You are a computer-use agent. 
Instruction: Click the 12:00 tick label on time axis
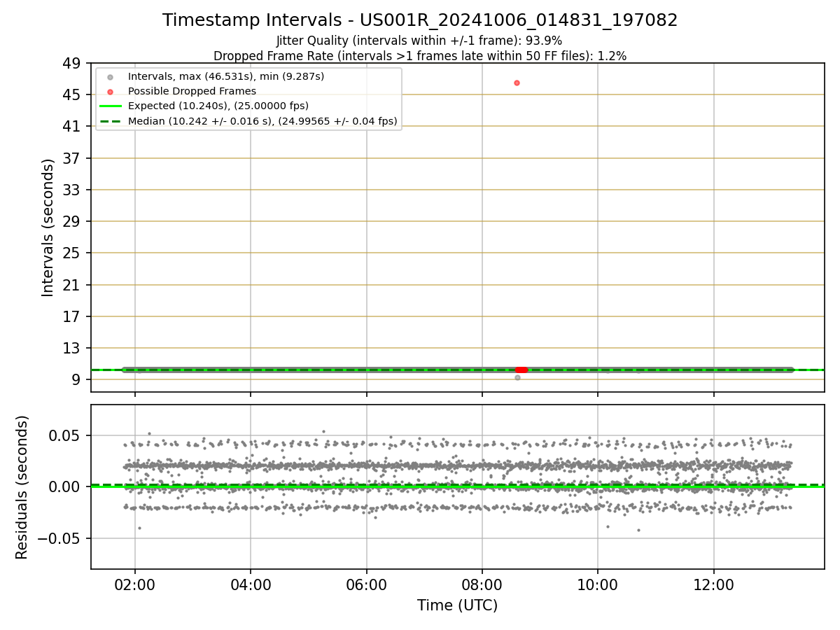pos(713,583)
